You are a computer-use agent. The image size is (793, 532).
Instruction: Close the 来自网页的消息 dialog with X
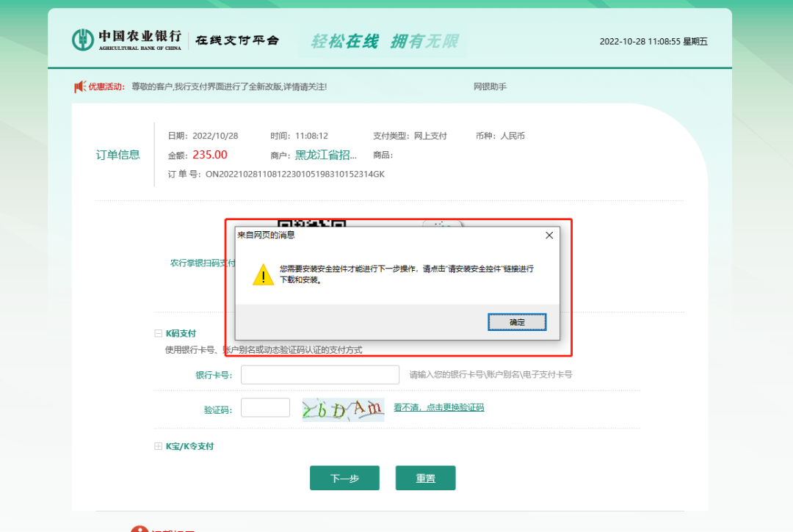549,236
